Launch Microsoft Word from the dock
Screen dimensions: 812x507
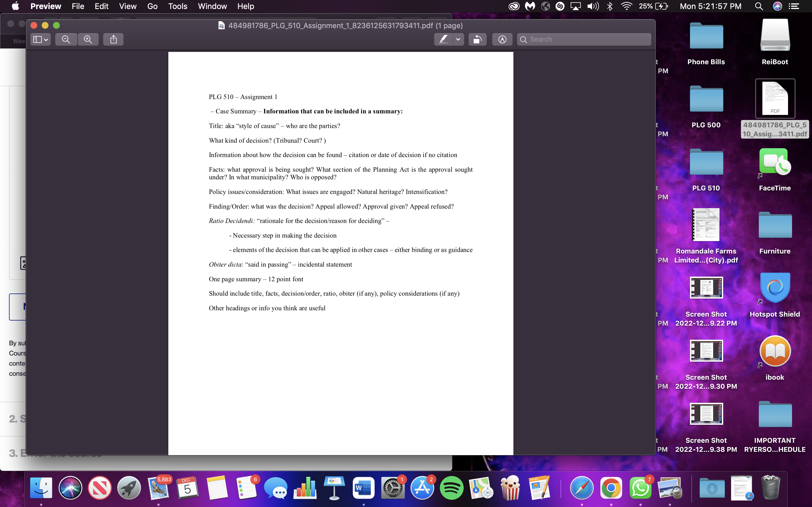click(363, 488)
